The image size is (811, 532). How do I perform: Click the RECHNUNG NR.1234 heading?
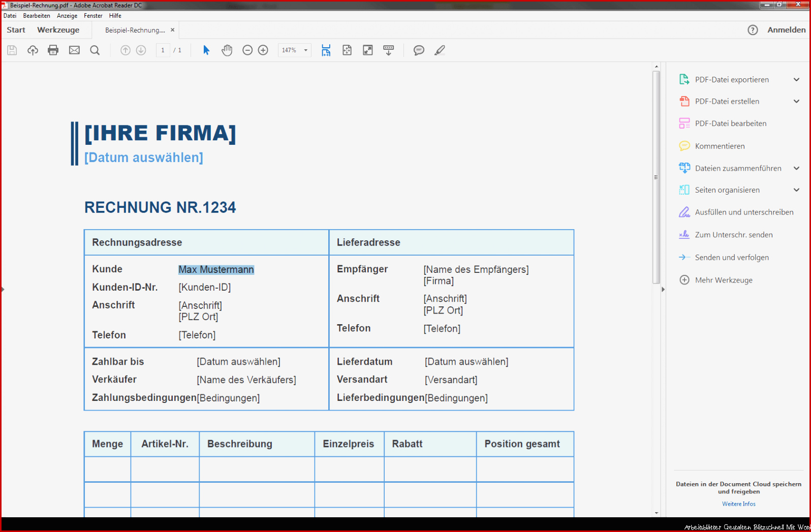click(160, 207)
